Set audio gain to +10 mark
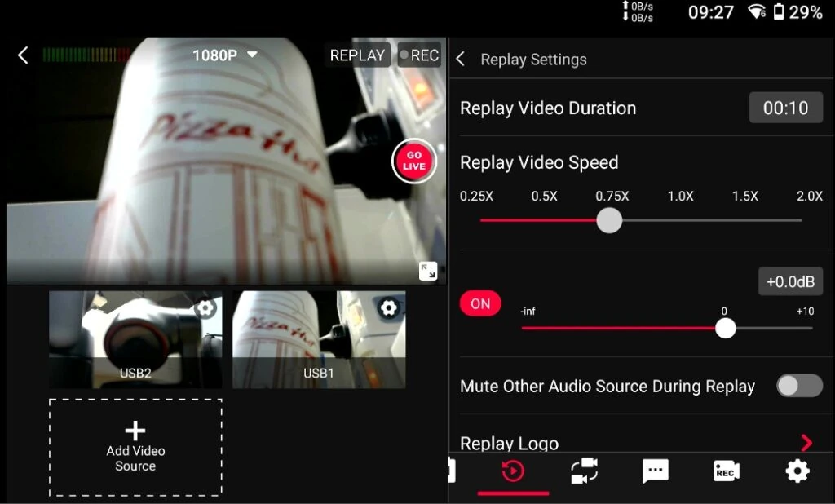The height and width of the screenshot is (504, 835). [805, 312]
